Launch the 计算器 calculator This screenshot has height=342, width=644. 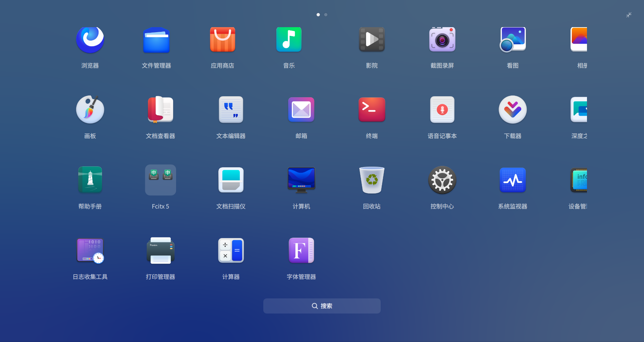pos(231,250)
